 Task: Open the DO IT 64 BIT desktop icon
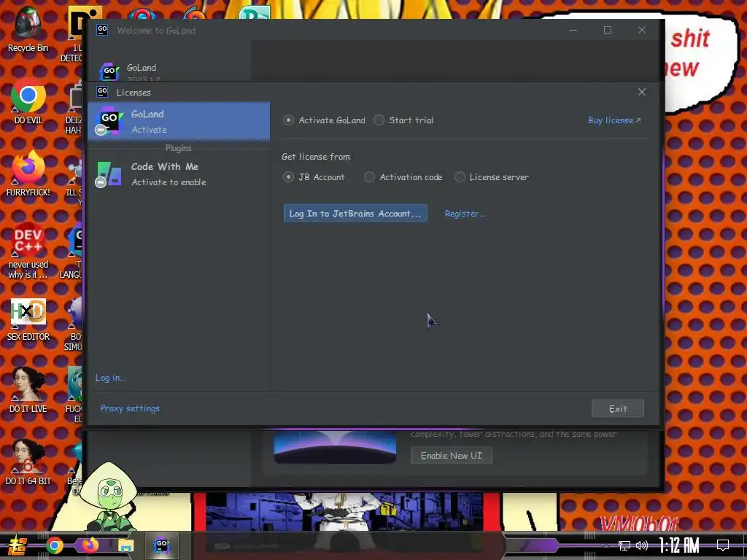[x=28, y=463]
